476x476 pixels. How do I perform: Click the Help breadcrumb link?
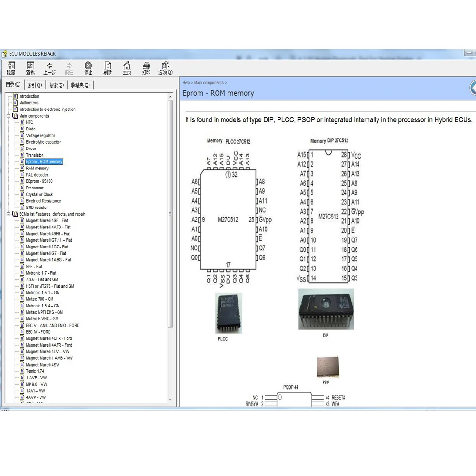[186, 83]
